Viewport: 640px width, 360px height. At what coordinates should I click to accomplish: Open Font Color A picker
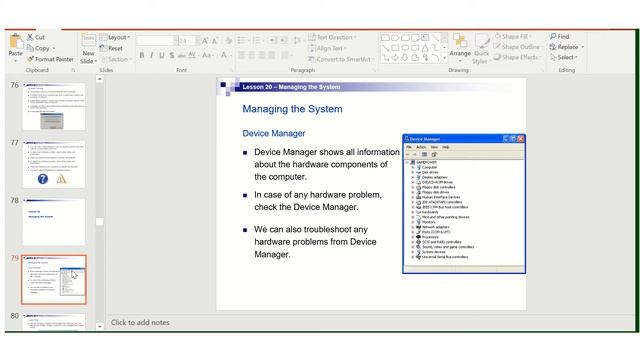tap(225, 55)
